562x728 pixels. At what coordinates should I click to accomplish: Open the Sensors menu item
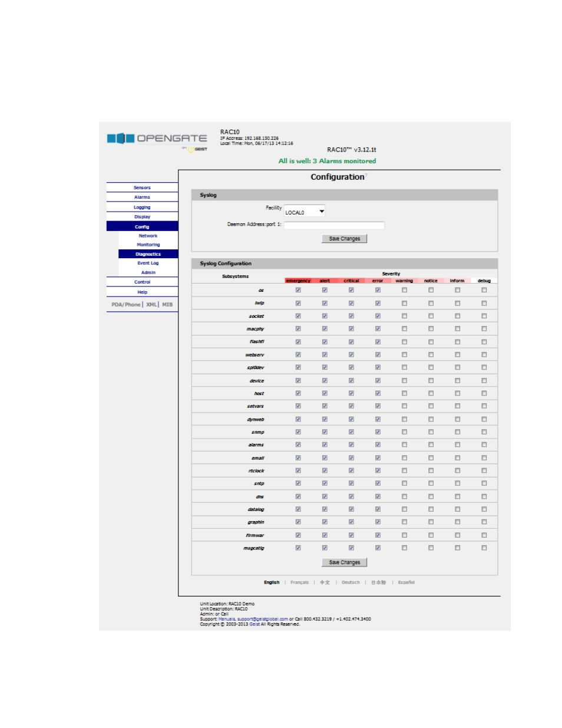(142, 187)
